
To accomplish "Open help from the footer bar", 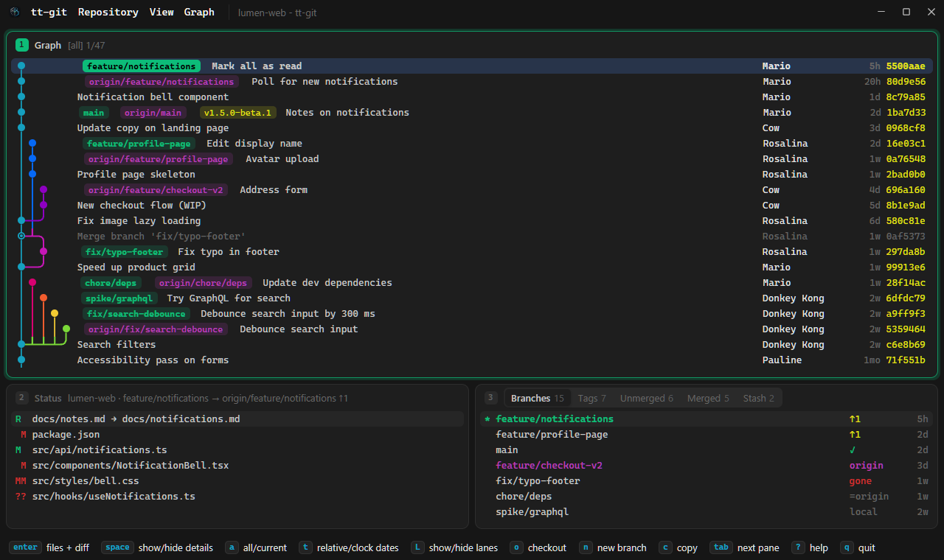I will pos(809,547).
